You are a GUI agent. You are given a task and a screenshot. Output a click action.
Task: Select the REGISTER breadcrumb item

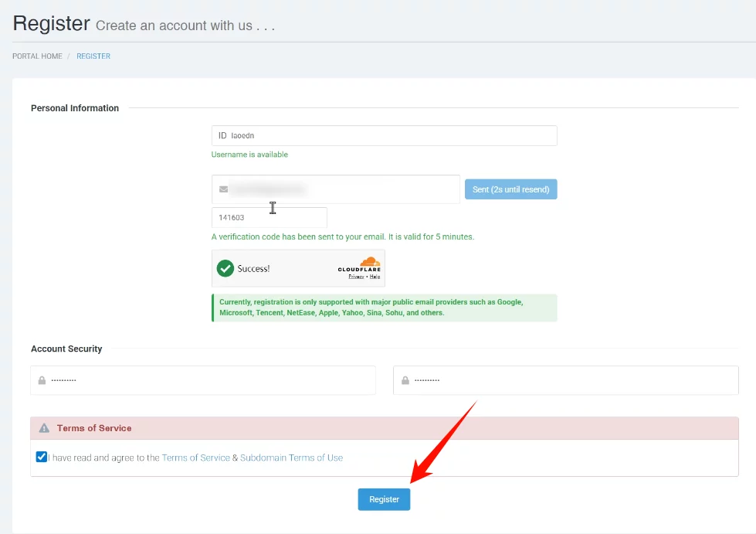click(x=93, y=56)
